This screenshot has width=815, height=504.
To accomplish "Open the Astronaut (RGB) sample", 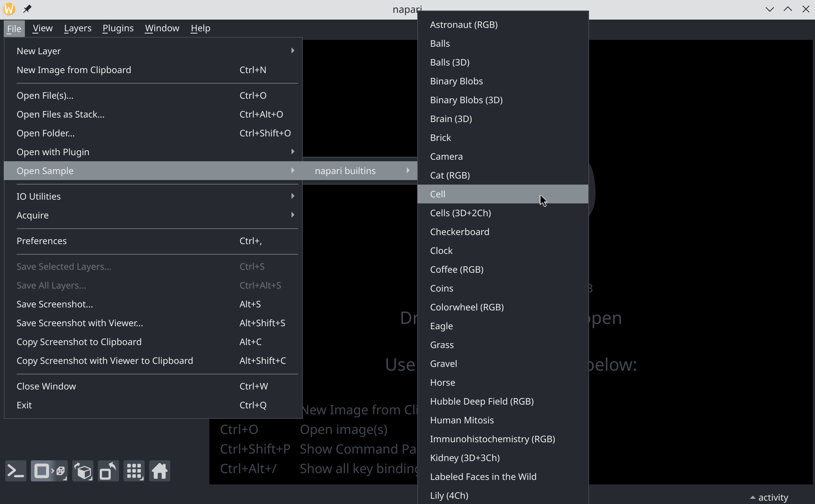I will pos(464,24).
